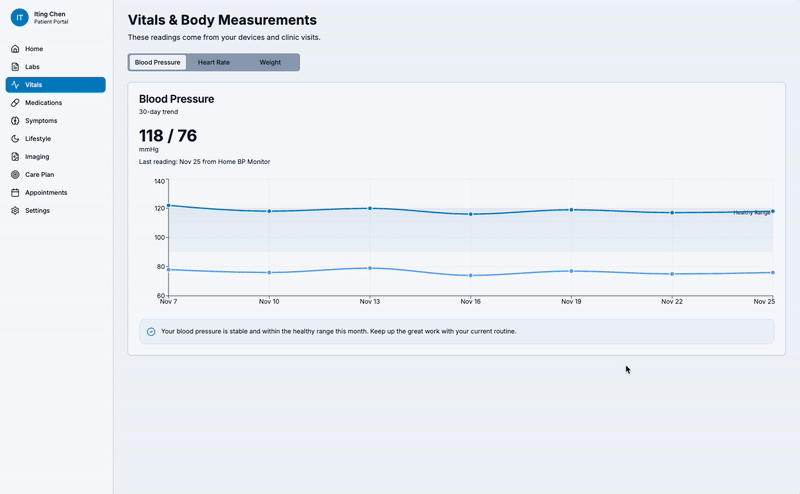The image size is (800, 494).
Task: Click the Medications pill icon
Action: (15, 103)
